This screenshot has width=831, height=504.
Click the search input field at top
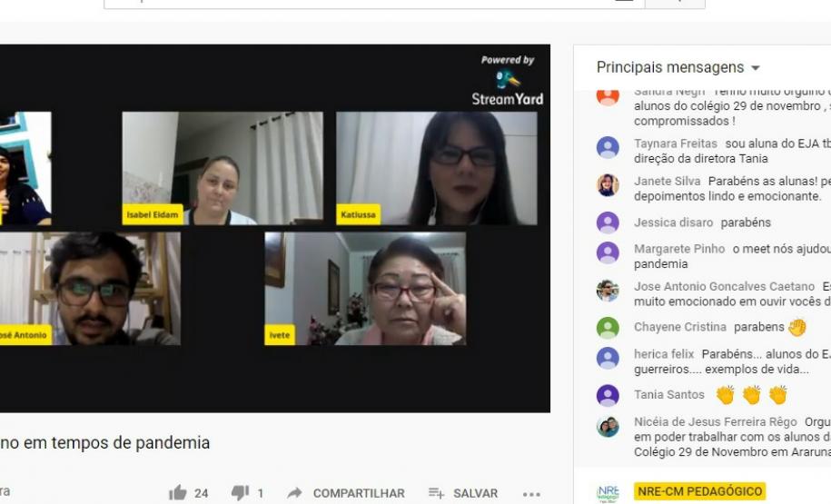click(374, 4)
